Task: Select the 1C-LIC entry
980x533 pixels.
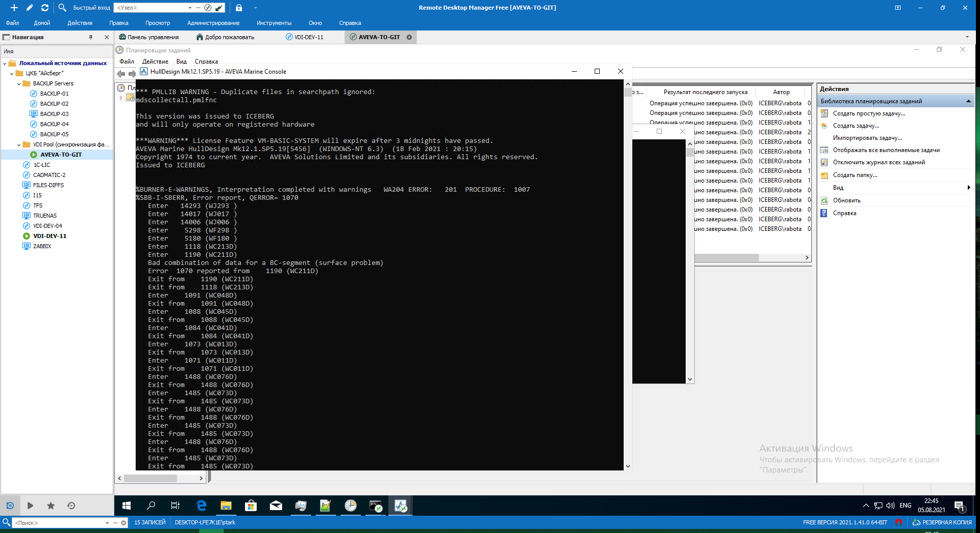Action: pyautogui.click(x=42, y=165)
